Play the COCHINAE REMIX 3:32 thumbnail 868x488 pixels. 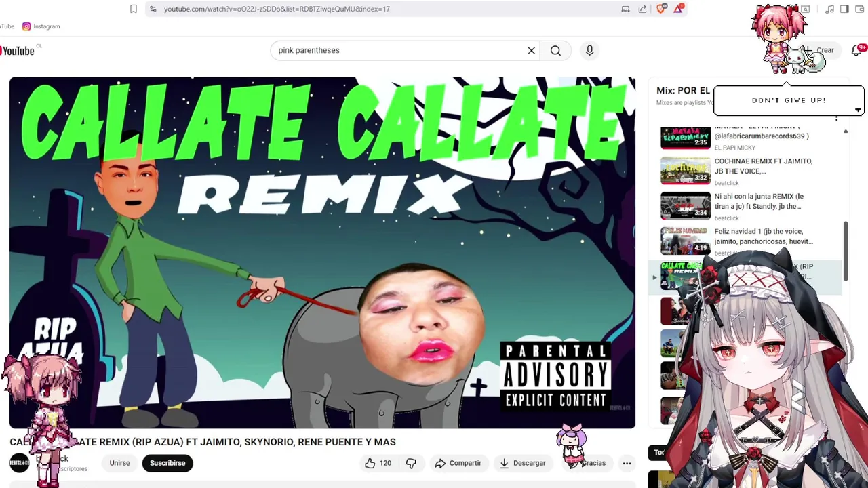pyautogui.click(x=686, y=170)
